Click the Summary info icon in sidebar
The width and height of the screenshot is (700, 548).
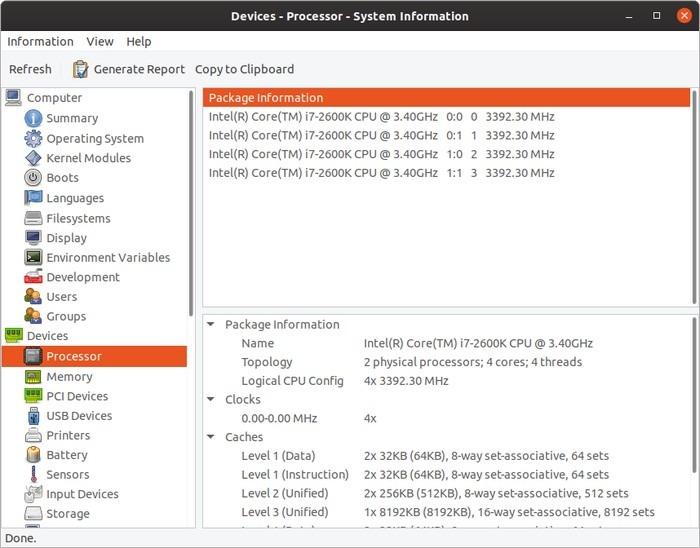33,118
